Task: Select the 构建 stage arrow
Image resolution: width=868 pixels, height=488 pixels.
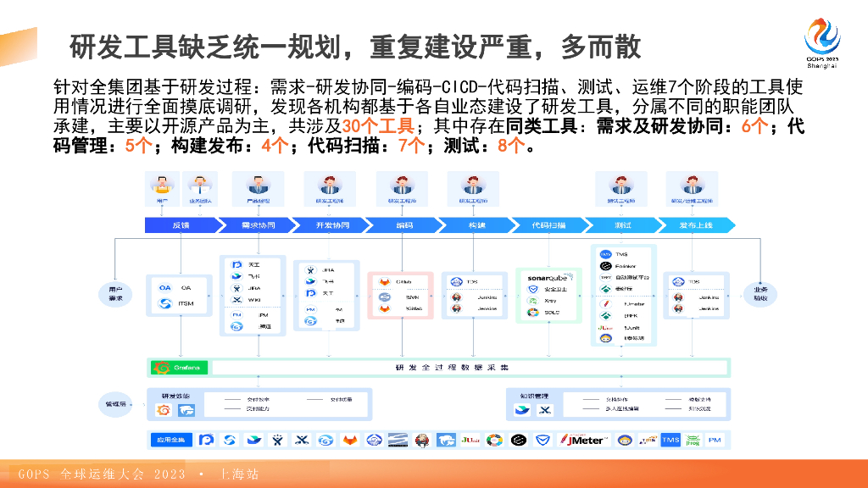Action: click(x=476, y=225)
